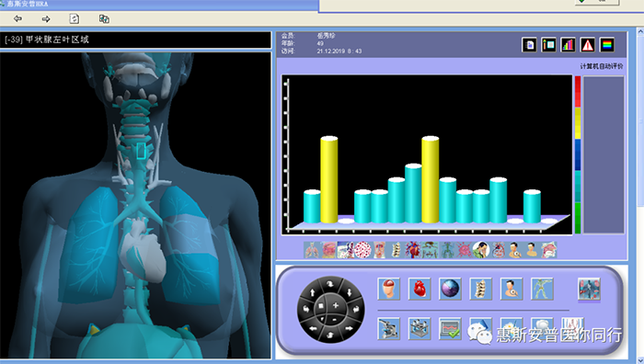Select the red heart system icon
Viewport: 644px width, 364px height.
420,289
